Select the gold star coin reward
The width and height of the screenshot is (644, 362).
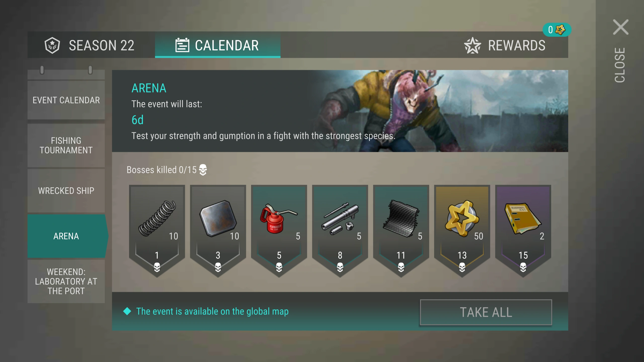tap(462, 218)
